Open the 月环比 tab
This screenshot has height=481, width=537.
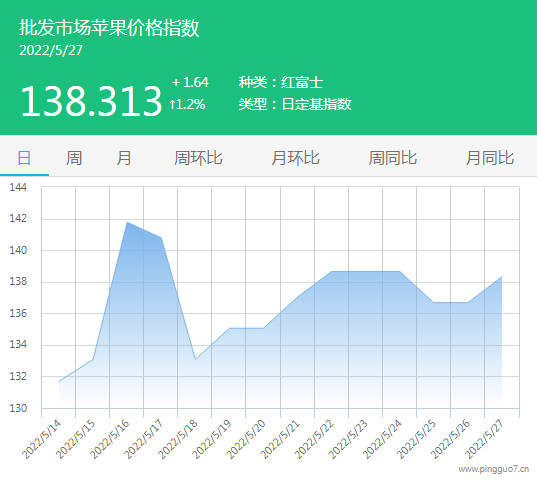coord(295,158)
